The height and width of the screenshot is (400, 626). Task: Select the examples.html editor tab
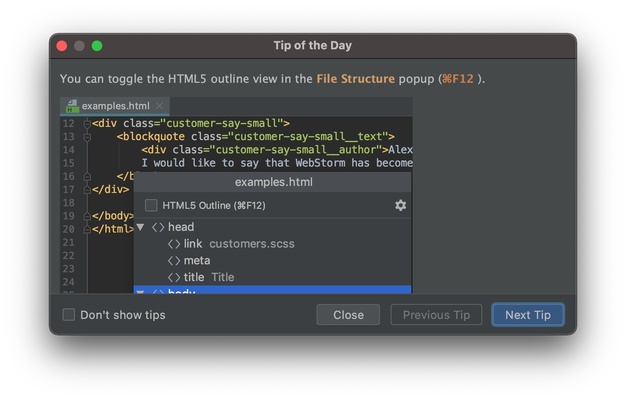(x=115, y=106)
